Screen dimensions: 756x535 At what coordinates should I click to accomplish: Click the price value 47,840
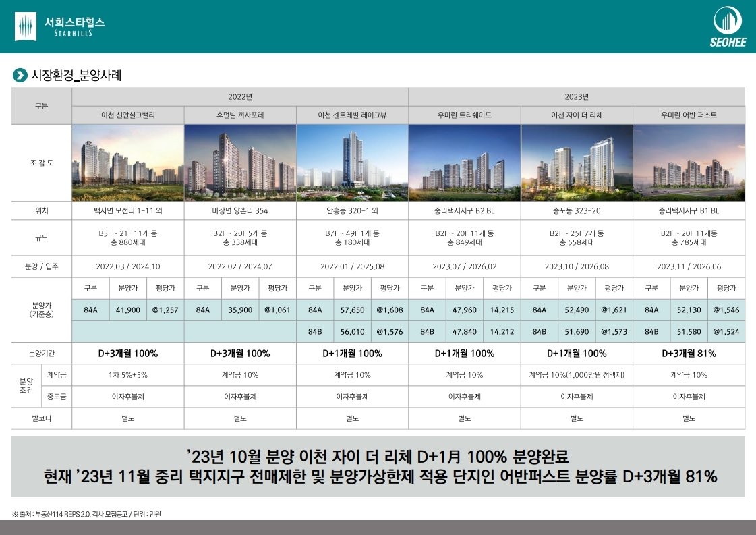(x=465, y=332)
